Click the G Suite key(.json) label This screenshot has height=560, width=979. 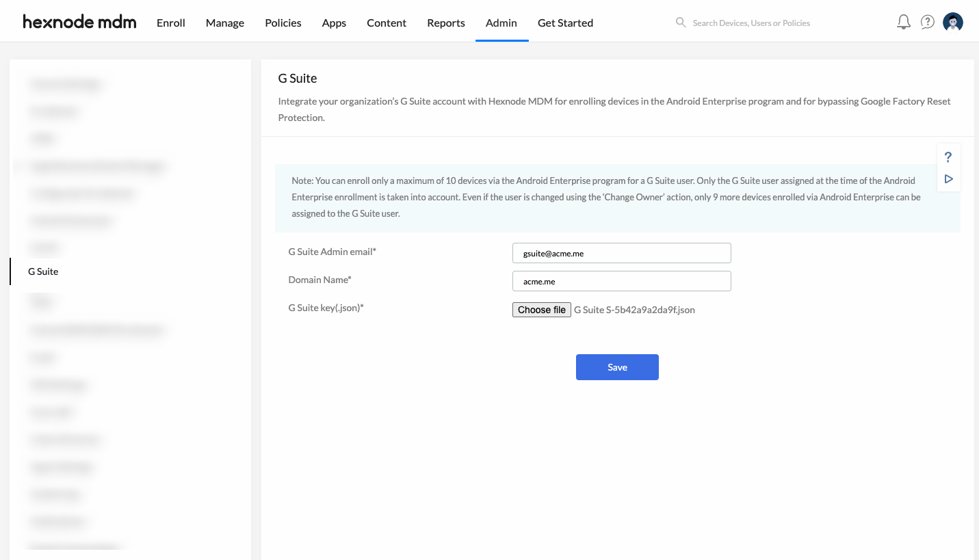pyautogui.click(x=326, y=308)
